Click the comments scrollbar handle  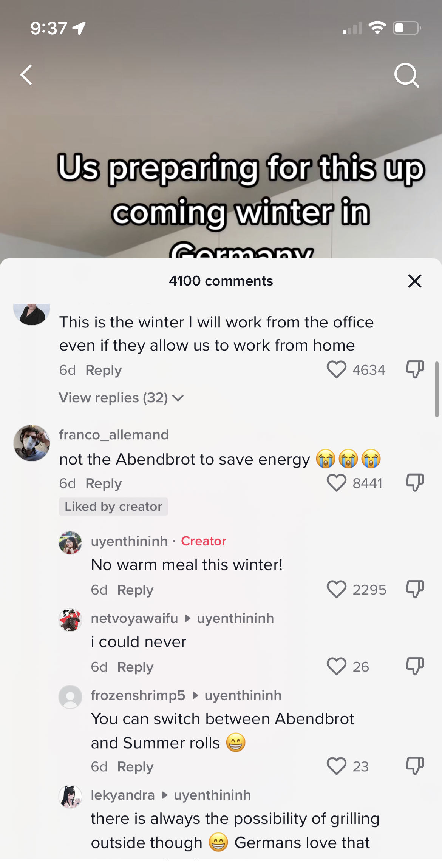(x=437, y=389)
